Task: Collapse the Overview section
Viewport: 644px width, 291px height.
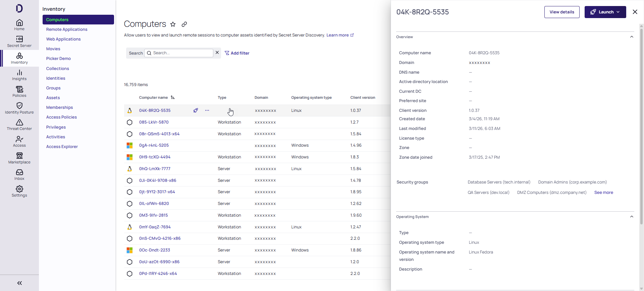Action: 632,37
